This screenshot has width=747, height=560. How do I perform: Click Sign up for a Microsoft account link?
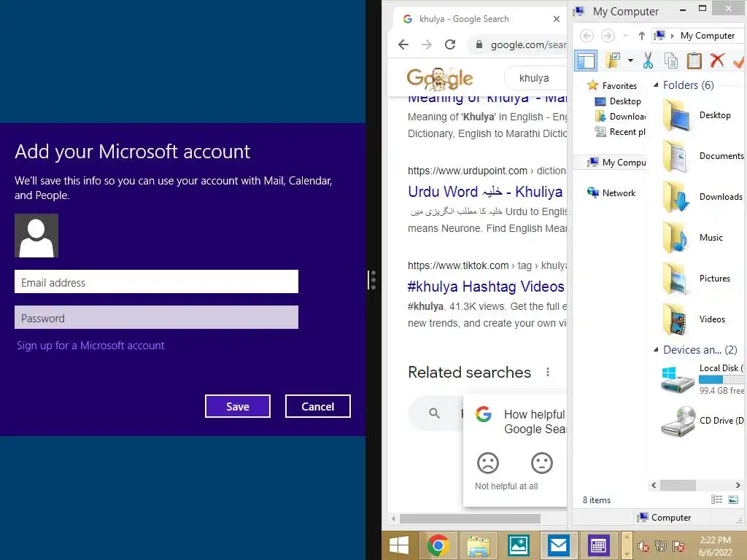[x=90, y=345]
